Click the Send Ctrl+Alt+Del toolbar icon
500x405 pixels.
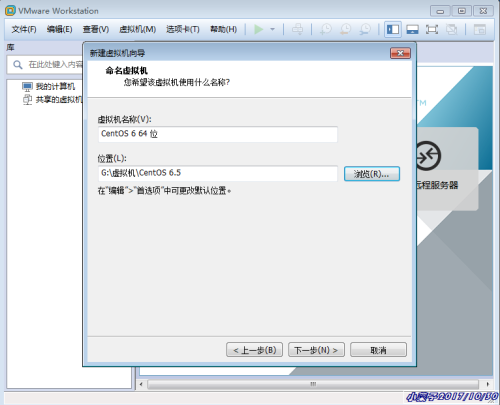[x=297, y=29]
